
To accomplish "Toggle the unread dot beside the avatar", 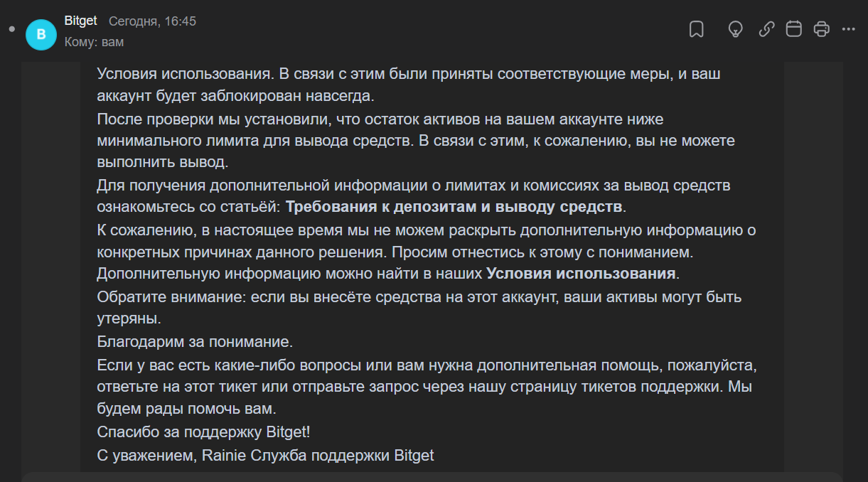I will (x=11, y=29).
